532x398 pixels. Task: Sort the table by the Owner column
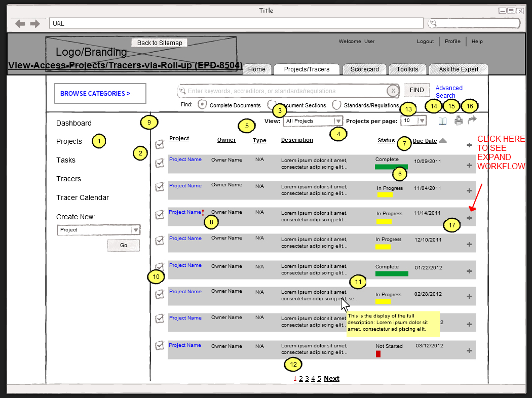[226, 140]
